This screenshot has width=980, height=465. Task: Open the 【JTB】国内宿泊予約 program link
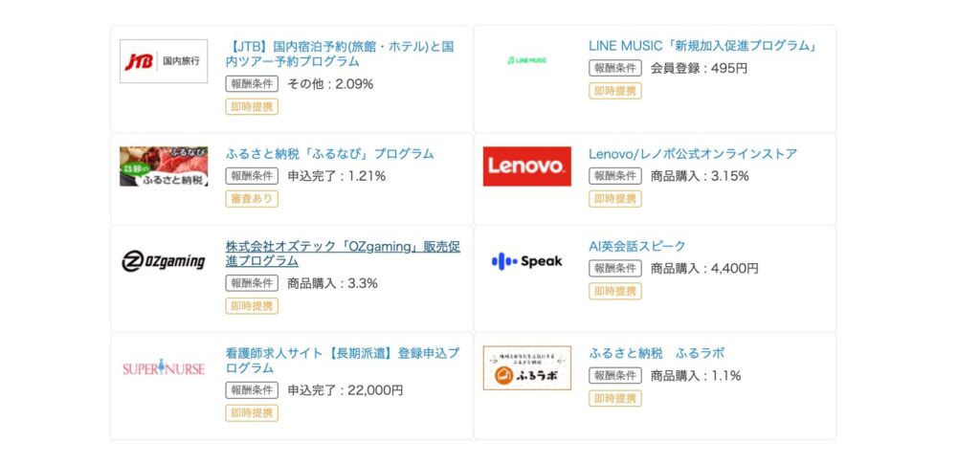point(339,54)
